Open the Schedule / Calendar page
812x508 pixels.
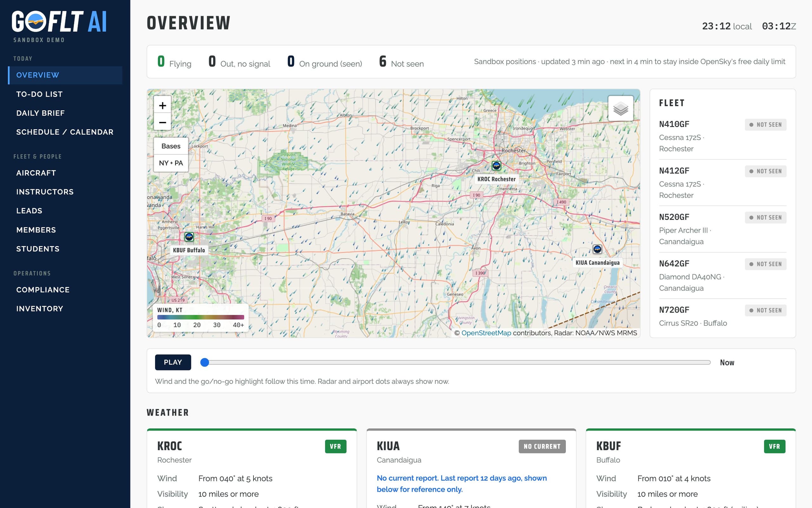coord(65,132)
